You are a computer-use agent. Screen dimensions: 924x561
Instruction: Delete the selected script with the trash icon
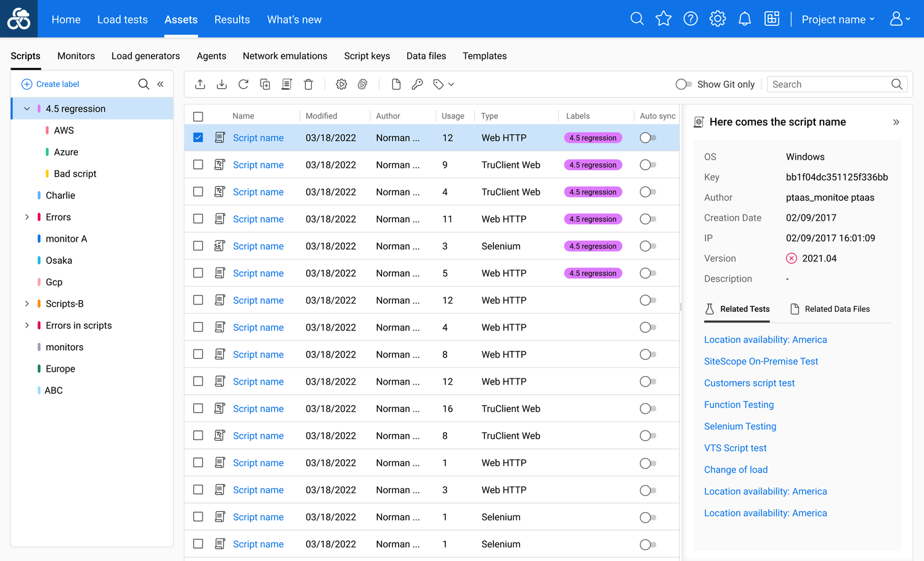[x=309, y=84]
